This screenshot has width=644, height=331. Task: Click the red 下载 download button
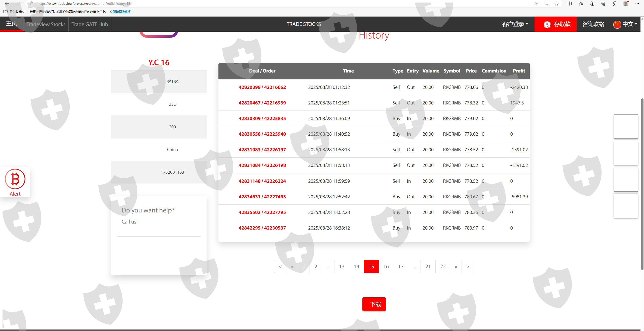click(374, 304)
